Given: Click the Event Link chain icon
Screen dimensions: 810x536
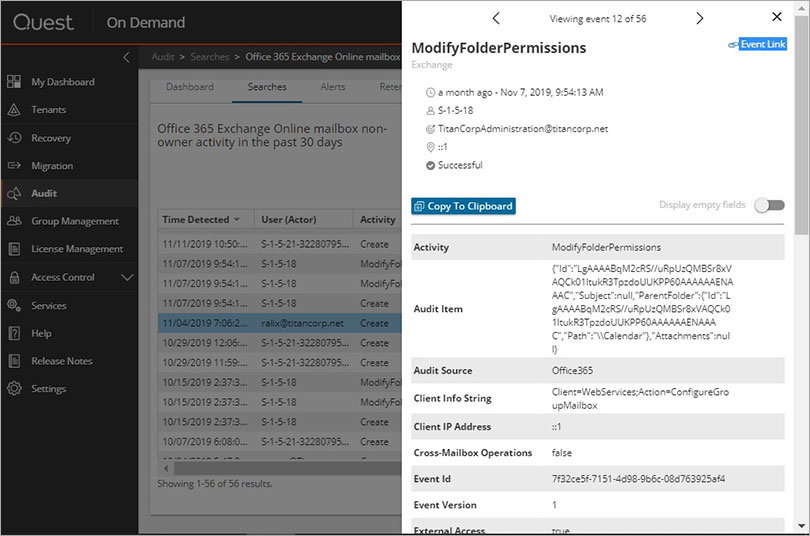Looking at the screenshot, I should [x=733, y=45].
